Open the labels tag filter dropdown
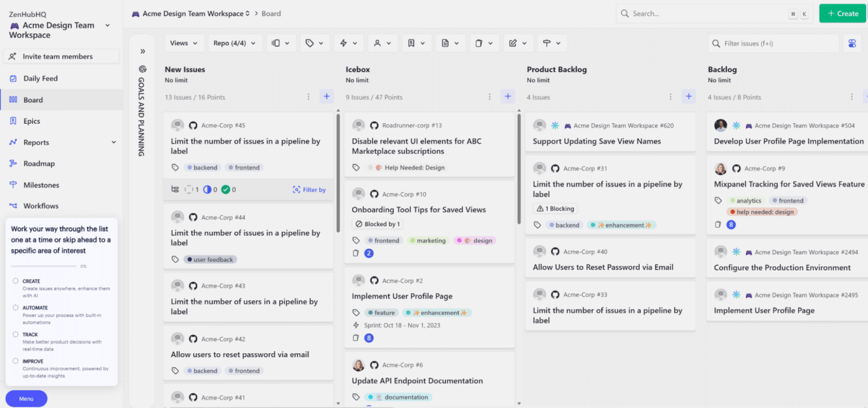This screenshot has width=868, height=408. coord(315,43)
